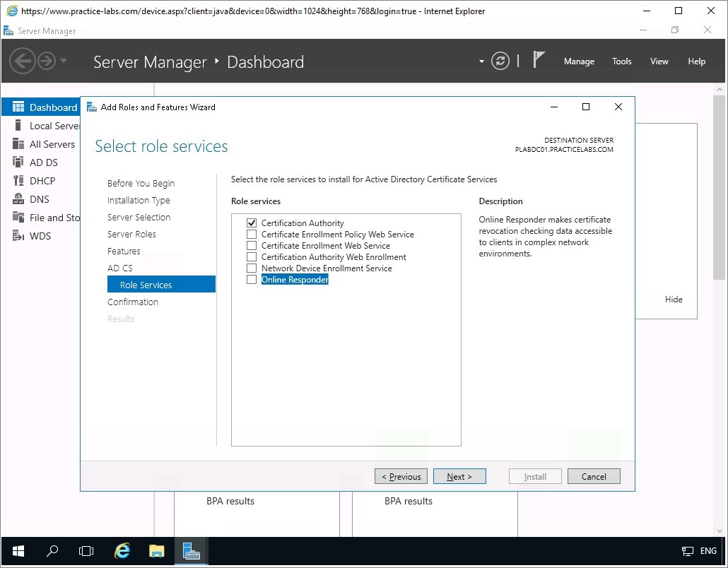Go to Server Selection step
The image size is (728, 568).
[139, 217]
